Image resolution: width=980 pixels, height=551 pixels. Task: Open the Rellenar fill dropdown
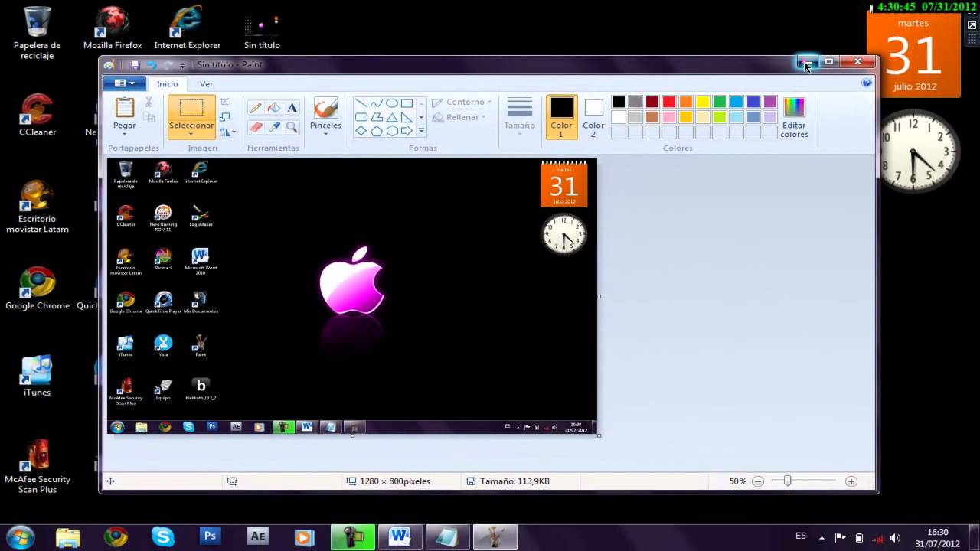[x=459, y=117]
